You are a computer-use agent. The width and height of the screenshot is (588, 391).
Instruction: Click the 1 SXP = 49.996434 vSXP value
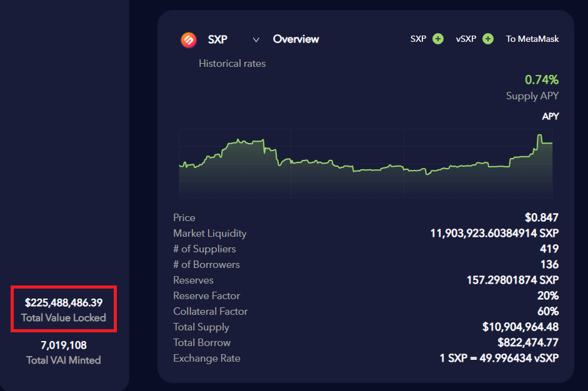pyautogui.click(x=499, y=358)
